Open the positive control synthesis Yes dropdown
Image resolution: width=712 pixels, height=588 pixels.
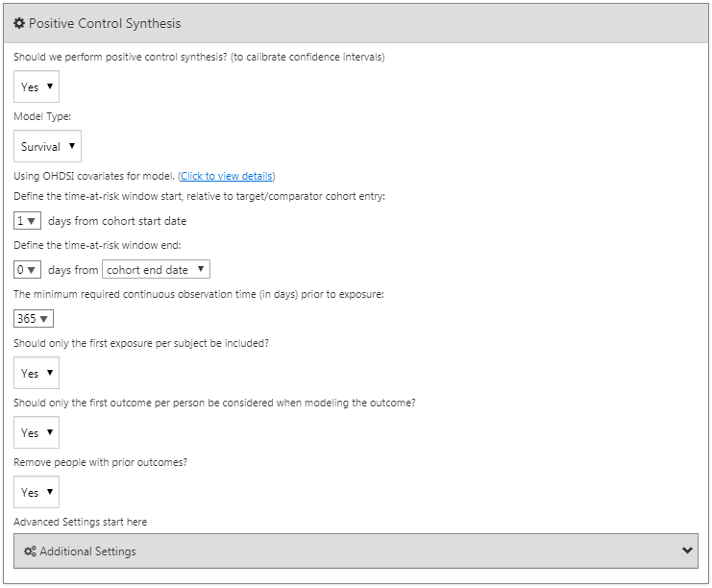coord(37,86)
